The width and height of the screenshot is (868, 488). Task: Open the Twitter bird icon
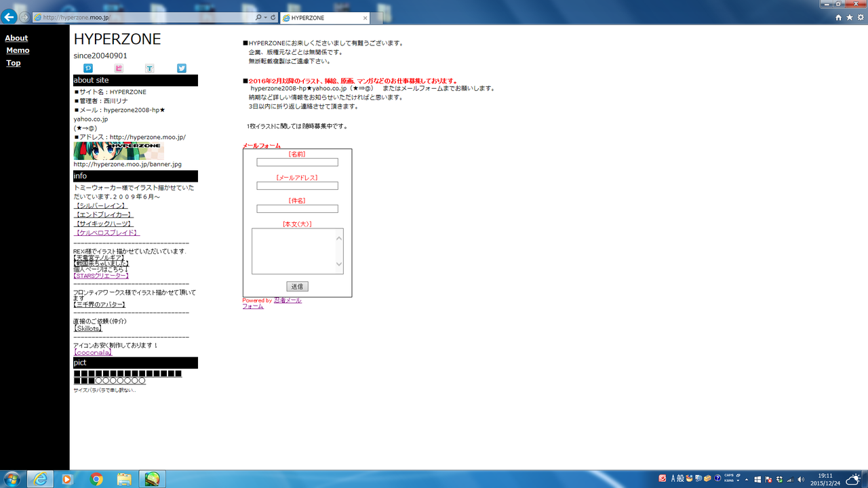point(182,68)
